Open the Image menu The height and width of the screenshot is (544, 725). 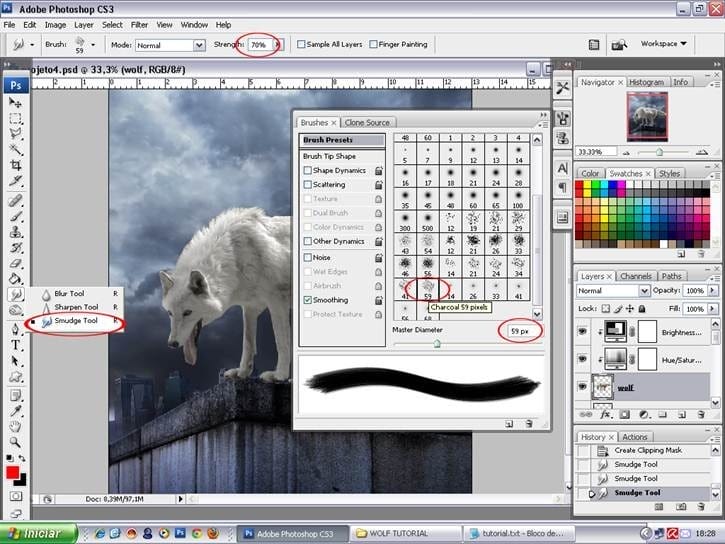click(x=55, y=25)
